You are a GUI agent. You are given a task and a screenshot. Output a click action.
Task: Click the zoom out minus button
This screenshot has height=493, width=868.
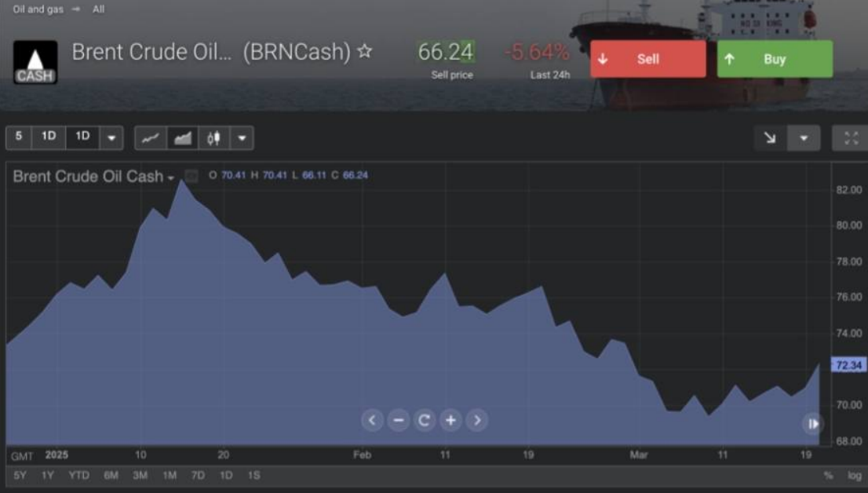(x=398, y=421)
